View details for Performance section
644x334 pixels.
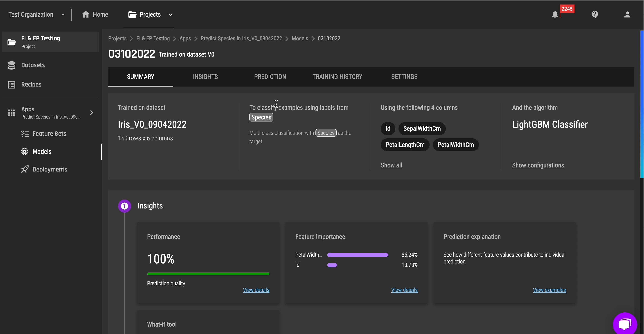pyautogui.click(x=256, y=290)
